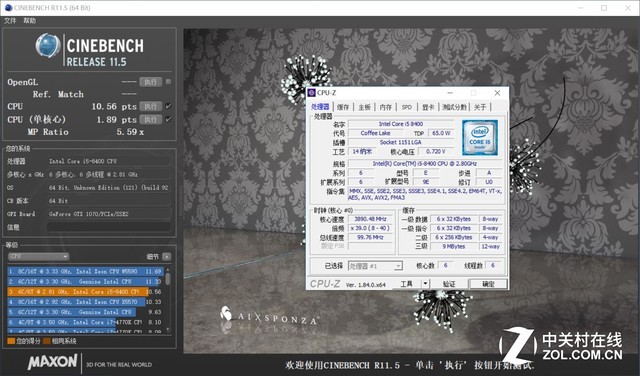Maximize the Cinebench window

(x=604, y=8)
